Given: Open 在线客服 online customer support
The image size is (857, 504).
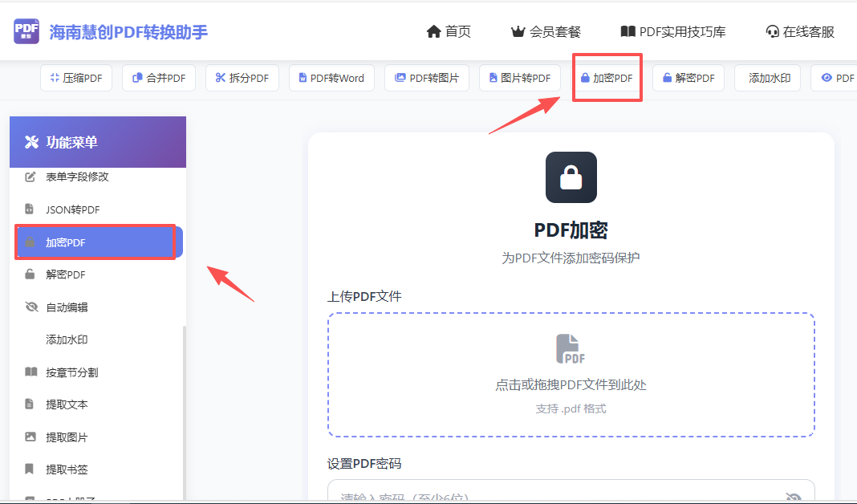Looking at the screenshot, I should (x=800, y=32).
